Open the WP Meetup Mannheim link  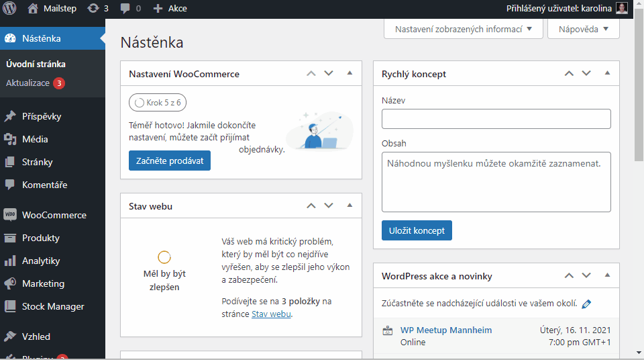tap(446, 330)
